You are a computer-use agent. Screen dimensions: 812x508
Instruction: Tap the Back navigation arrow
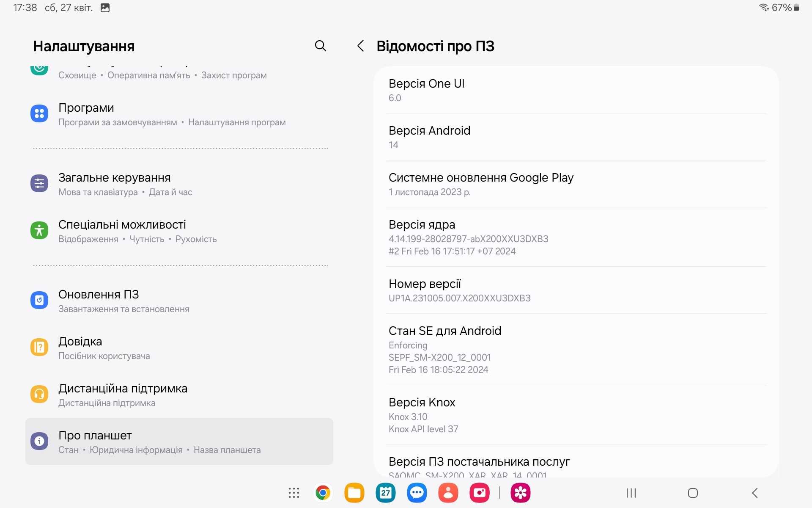pos(755,493)
